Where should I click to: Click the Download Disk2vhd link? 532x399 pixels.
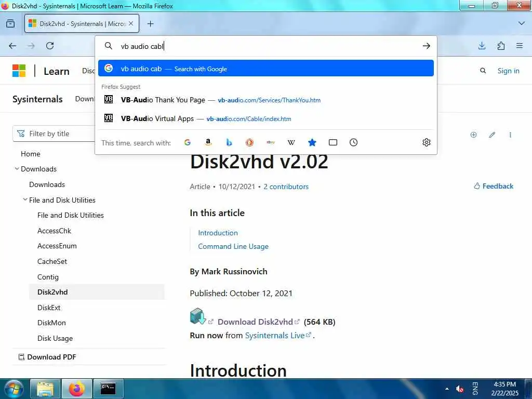pos(258,322)
